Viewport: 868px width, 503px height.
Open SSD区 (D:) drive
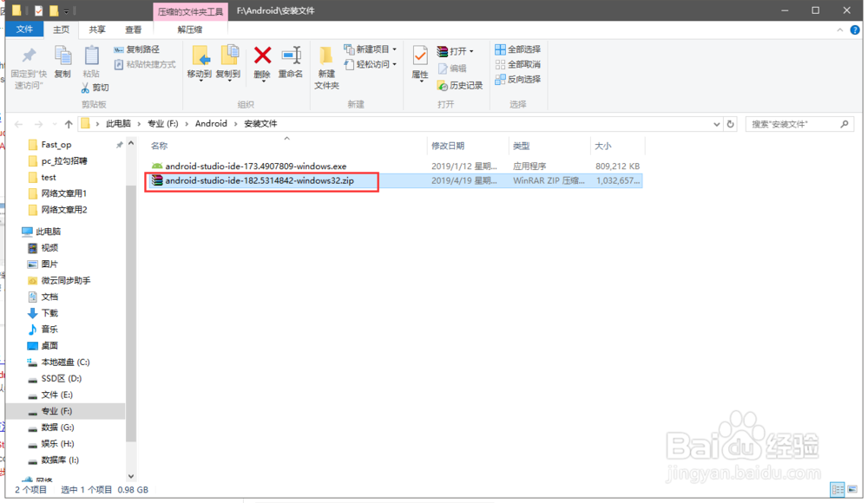[x=61, y=378]
